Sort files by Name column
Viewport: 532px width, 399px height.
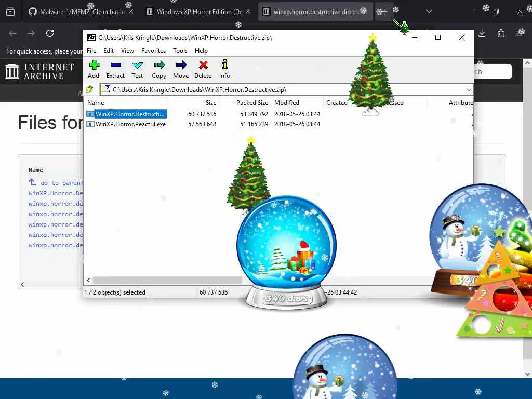point(125,103)
